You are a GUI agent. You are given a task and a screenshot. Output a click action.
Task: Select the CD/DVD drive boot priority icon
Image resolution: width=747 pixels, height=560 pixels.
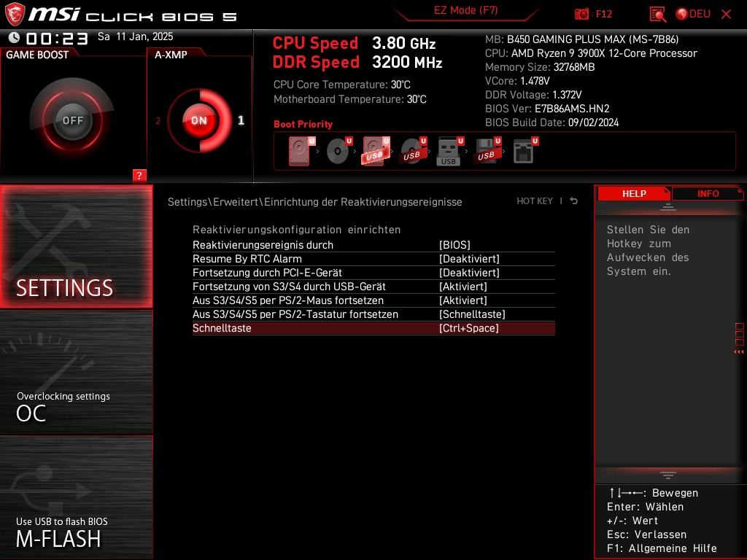pos(338,152)
